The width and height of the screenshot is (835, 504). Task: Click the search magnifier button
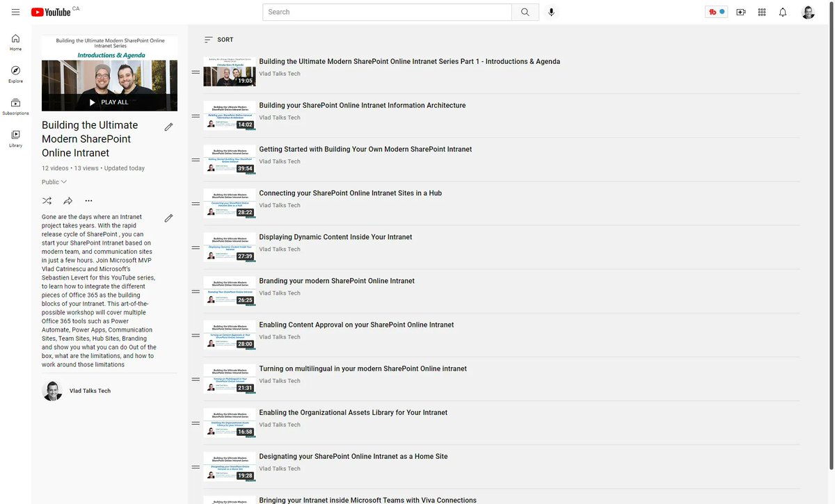tap(525, 12)
